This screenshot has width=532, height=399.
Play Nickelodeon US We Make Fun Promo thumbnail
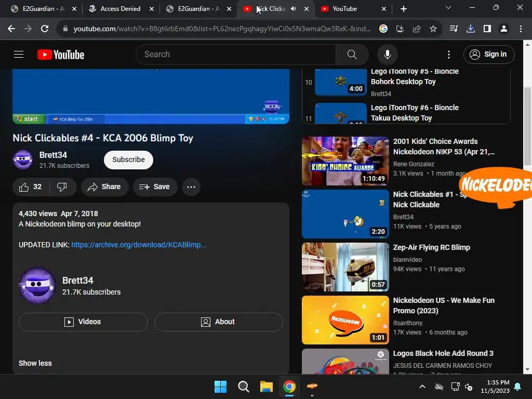click(345, 320)
